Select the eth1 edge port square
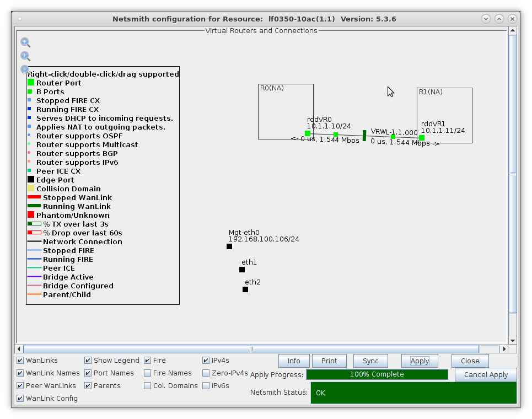Screen dimensions: 532x419 pyautogui.click(x=242, y=270)
